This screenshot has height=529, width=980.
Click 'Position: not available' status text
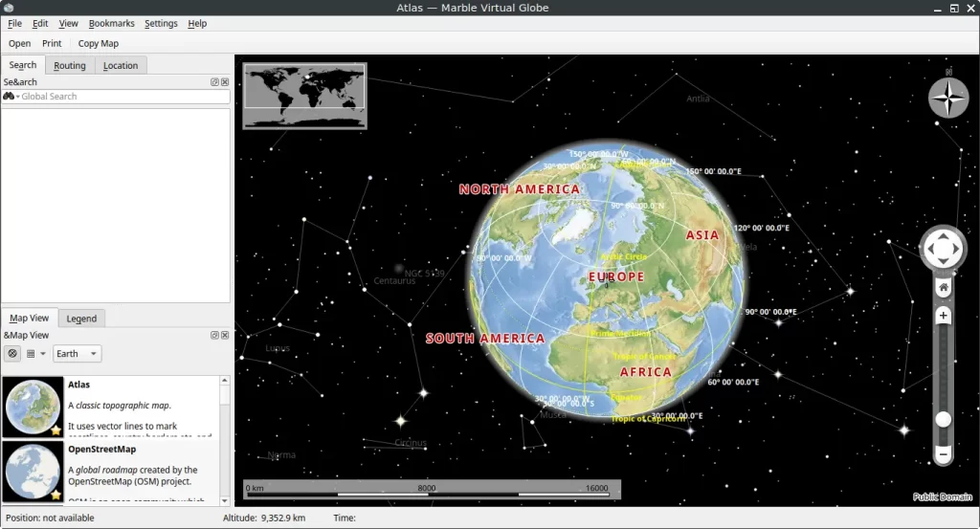(50, 518)
